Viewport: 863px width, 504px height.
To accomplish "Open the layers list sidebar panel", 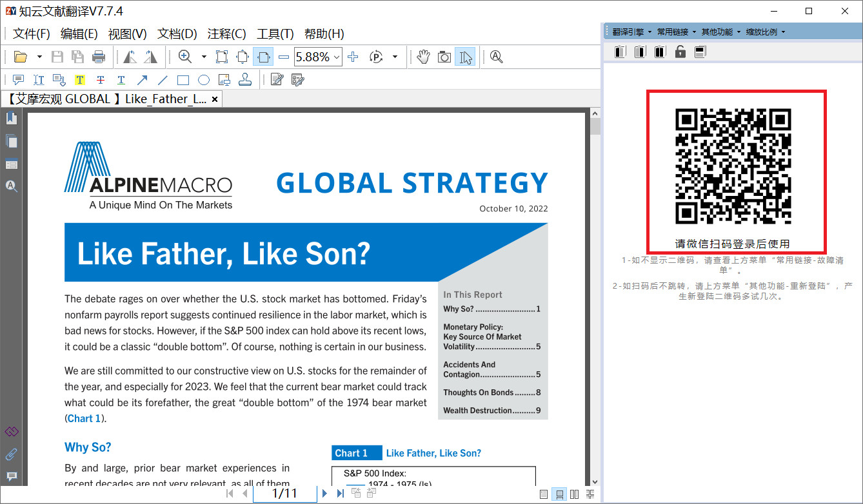I will tap(12, 164).
